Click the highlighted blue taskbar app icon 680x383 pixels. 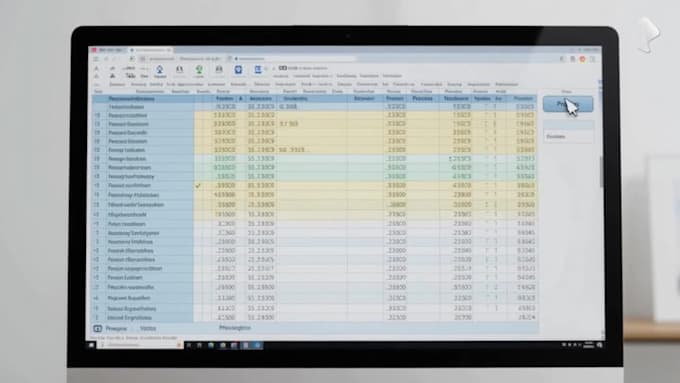point(257,345)
